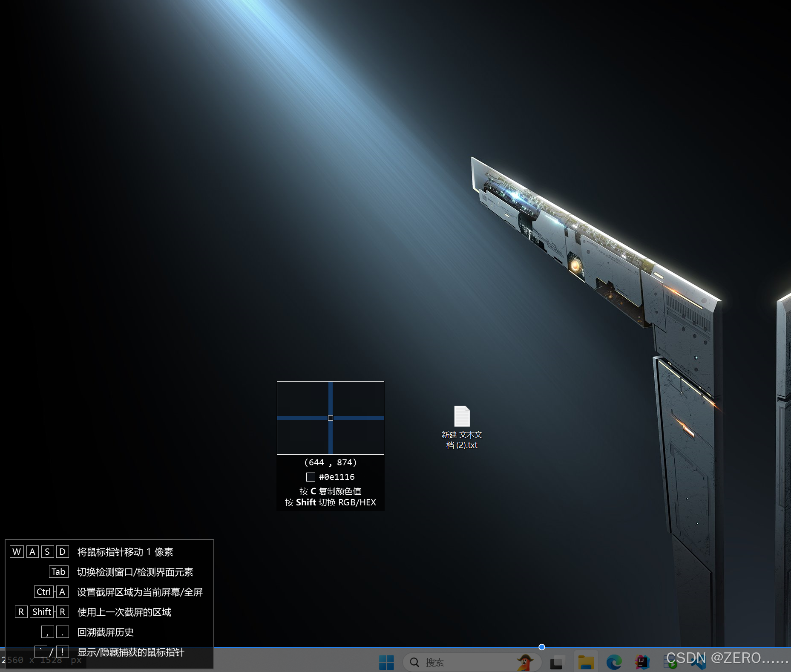Click the Ctrl key hint box

(x=43, y=592)
